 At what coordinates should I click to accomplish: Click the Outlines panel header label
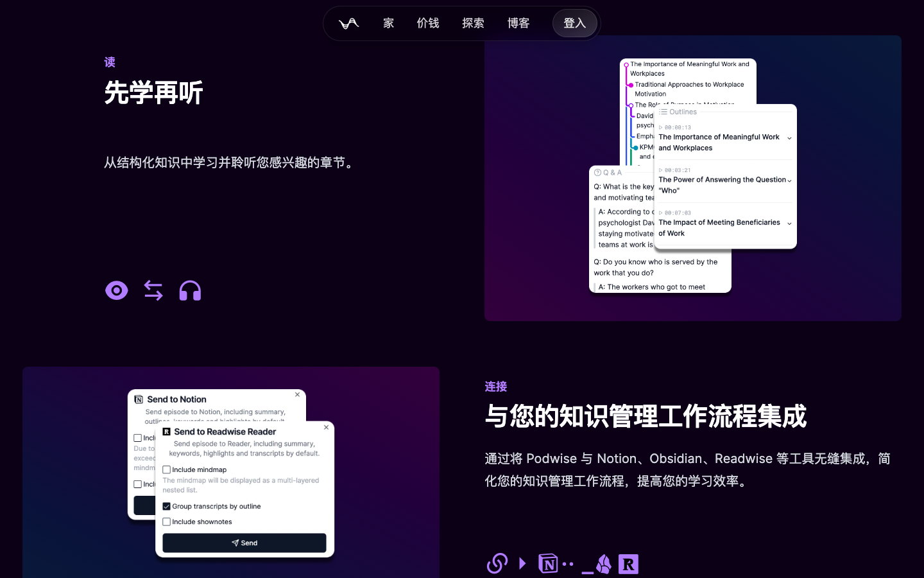683,112
